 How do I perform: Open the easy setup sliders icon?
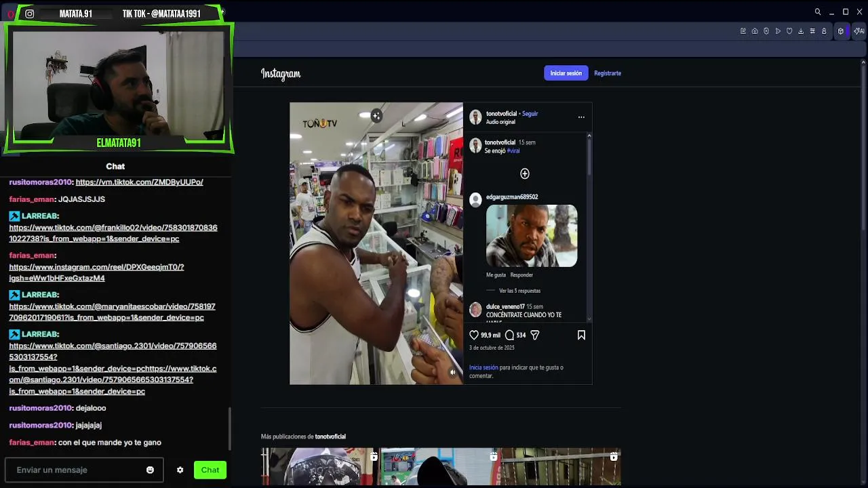(x=812, y=31)
